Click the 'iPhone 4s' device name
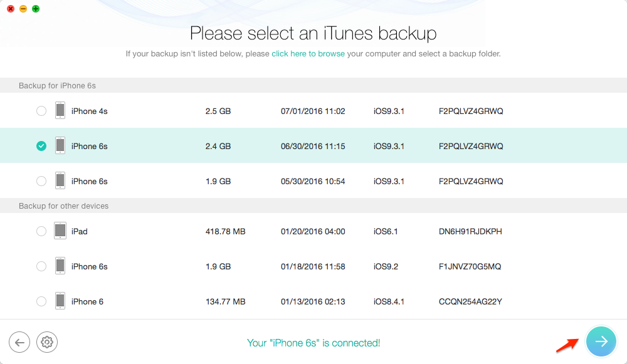This screenshot has height=364, width=627. [x=89, y=111]
